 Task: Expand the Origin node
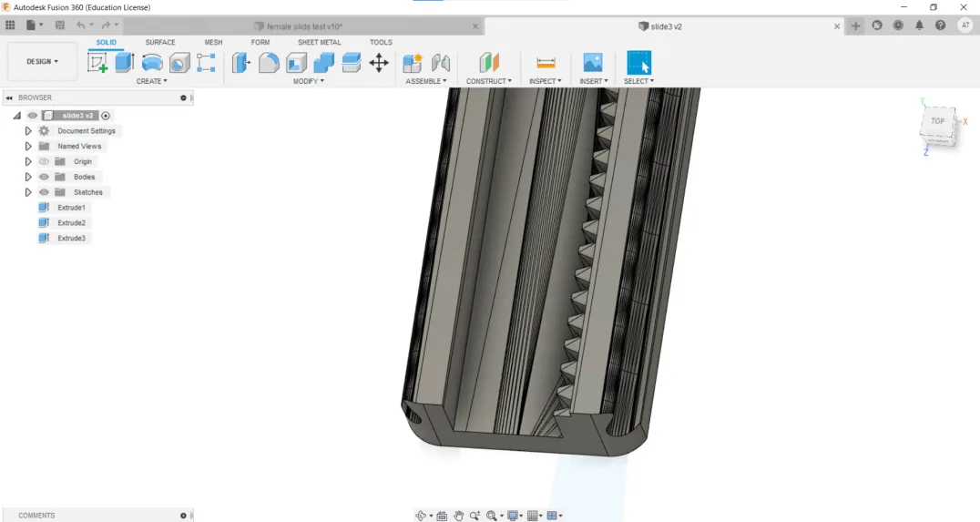coord(28,161)
